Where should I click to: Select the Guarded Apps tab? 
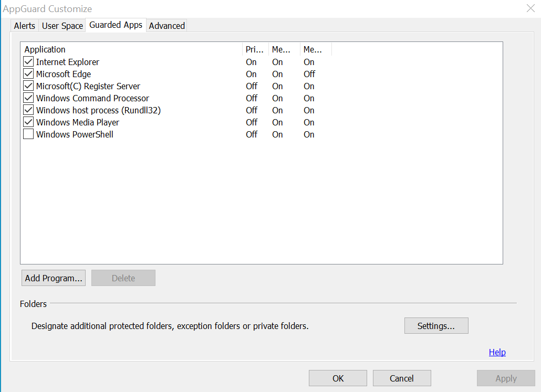(x=116, y=25)
